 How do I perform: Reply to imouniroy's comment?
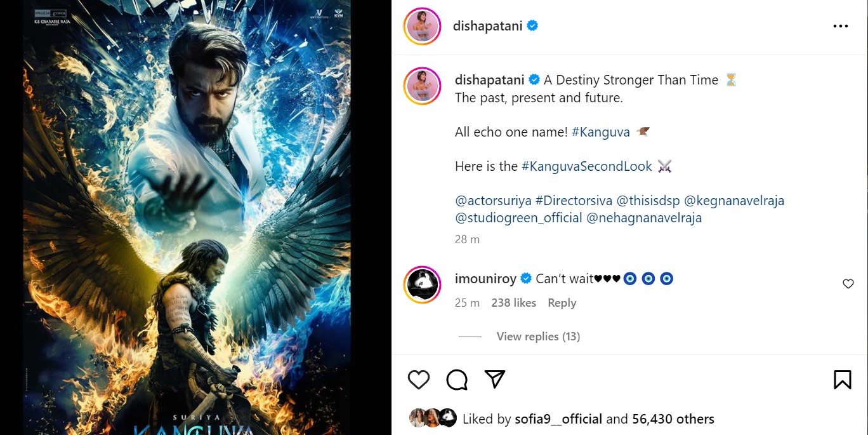562,303
